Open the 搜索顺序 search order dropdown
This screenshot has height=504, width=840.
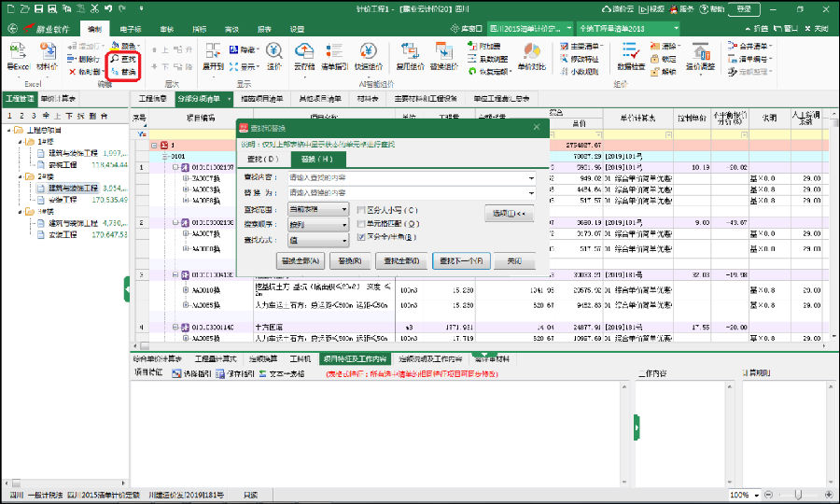point(344,224)
